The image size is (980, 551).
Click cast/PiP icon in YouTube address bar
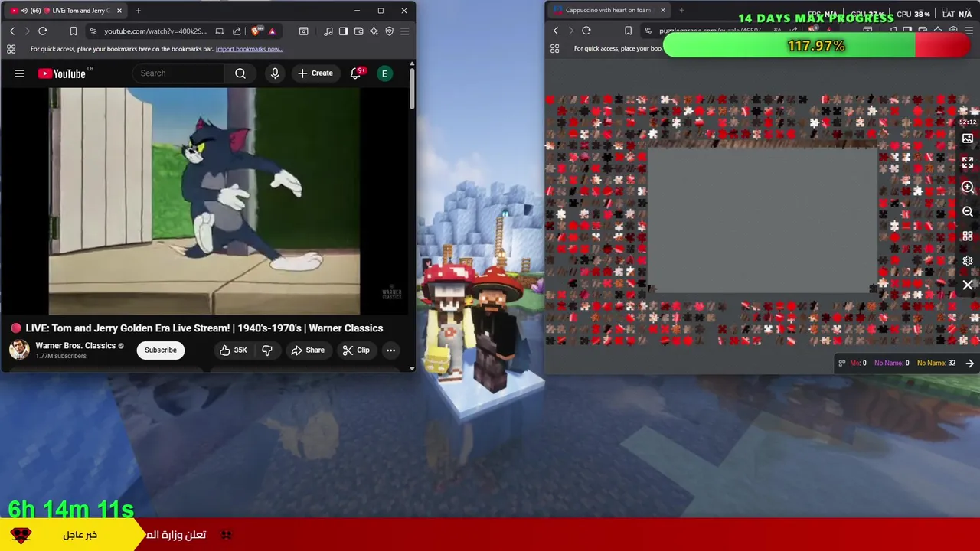click(x=220, y=31)
